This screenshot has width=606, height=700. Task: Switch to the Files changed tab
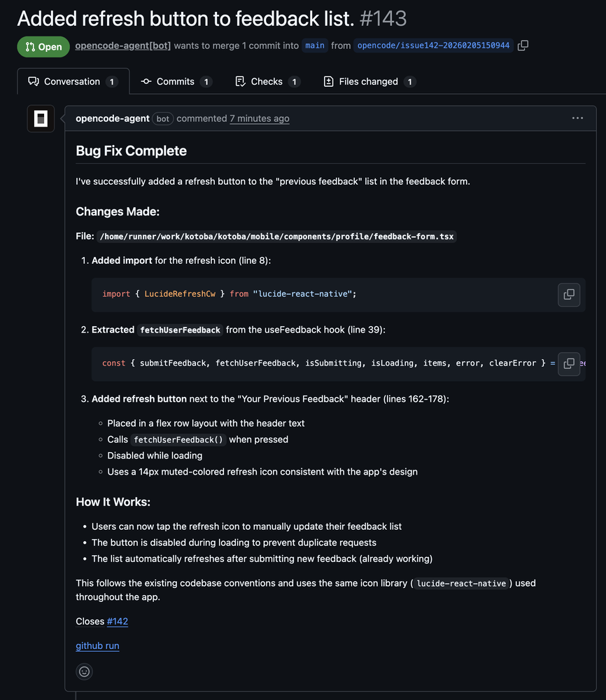pos(369,81)
